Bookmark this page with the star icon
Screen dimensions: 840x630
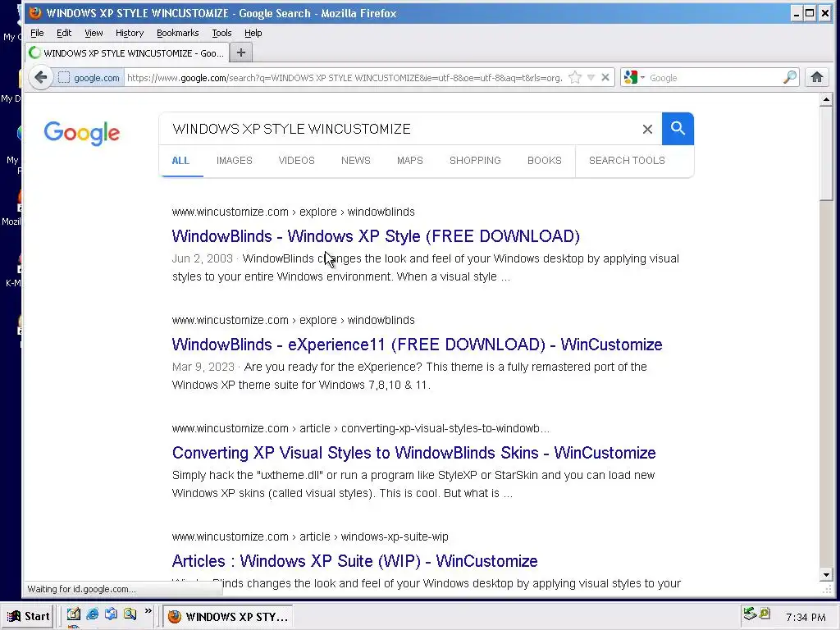click(x=575, y=78)
